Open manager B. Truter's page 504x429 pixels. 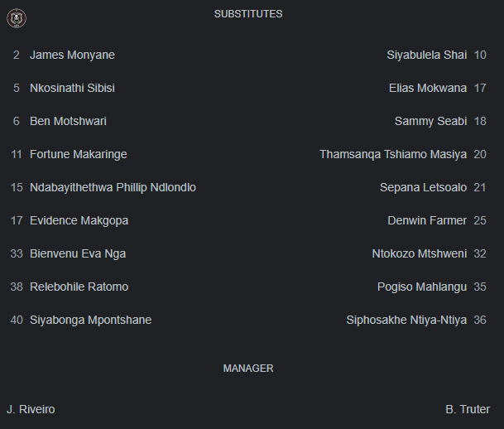click(468, 410)
